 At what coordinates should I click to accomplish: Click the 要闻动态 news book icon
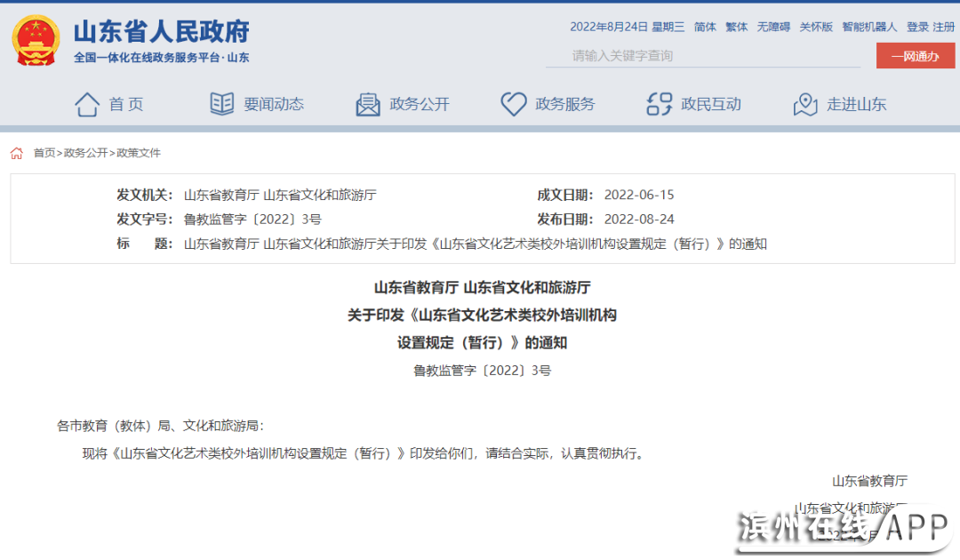point(222,104)
